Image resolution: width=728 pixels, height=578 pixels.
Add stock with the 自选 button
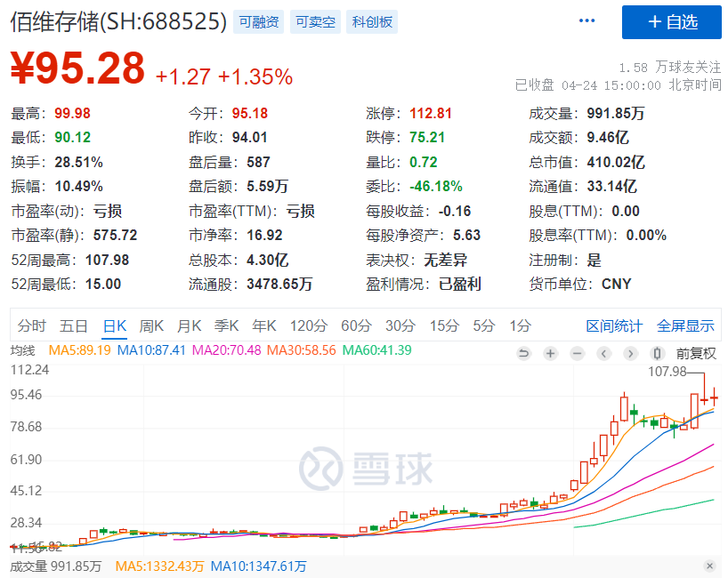[671, 22]
